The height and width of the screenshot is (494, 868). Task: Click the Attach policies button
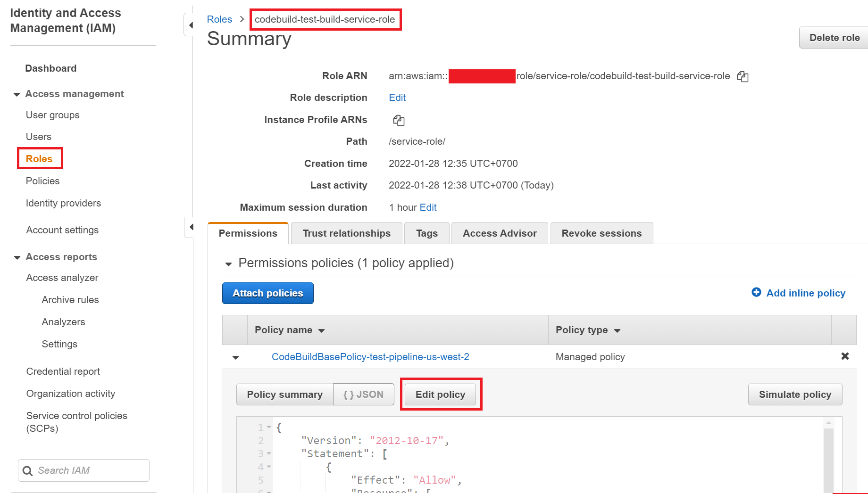267,293
